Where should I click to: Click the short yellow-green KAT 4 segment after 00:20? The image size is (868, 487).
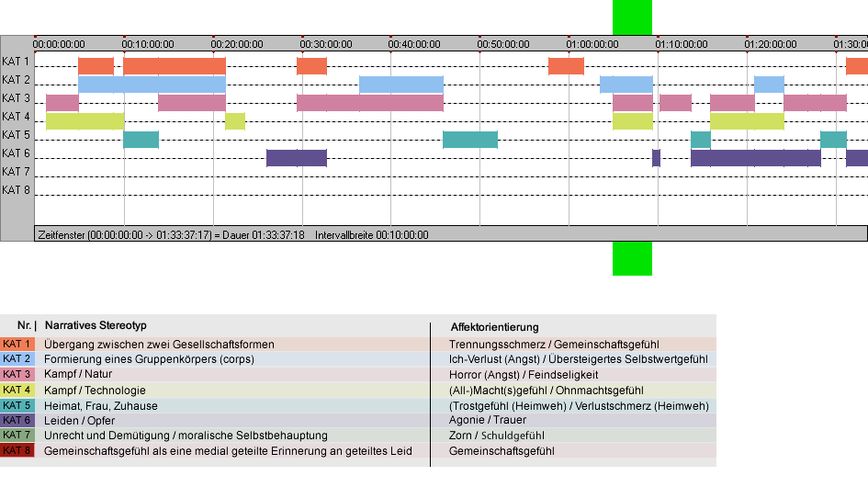coord(235,120)
